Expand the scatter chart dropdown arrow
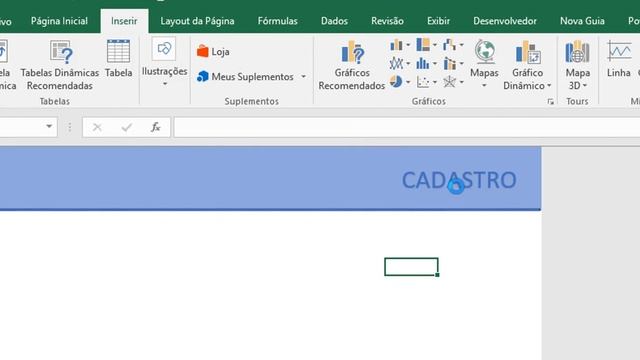Screen dimensions: 640x360 435,82
